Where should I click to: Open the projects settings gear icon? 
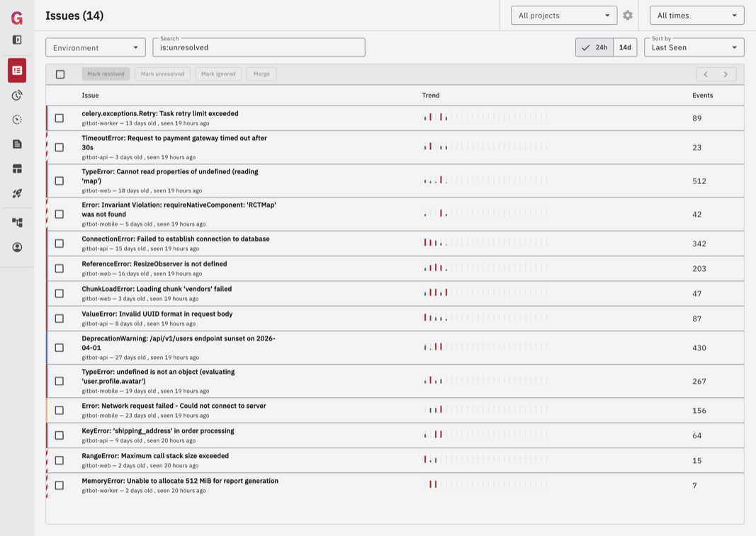pyautogui.click(x=627, y=15)
